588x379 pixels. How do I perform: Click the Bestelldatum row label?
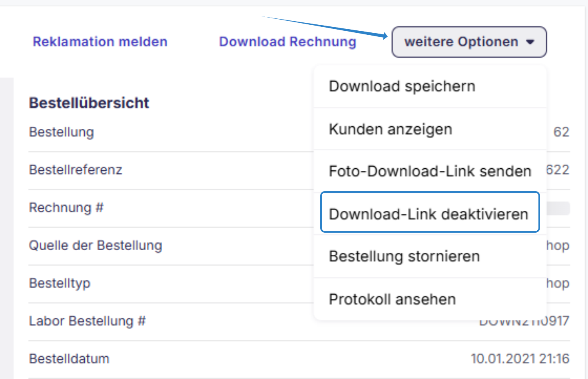coord(69,359)
